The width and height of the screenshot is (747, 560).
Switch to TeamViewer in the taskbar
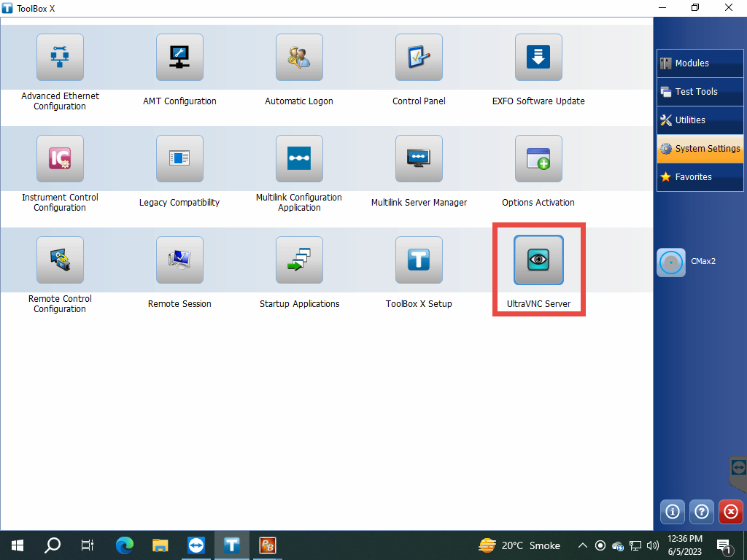click(196, 545)
